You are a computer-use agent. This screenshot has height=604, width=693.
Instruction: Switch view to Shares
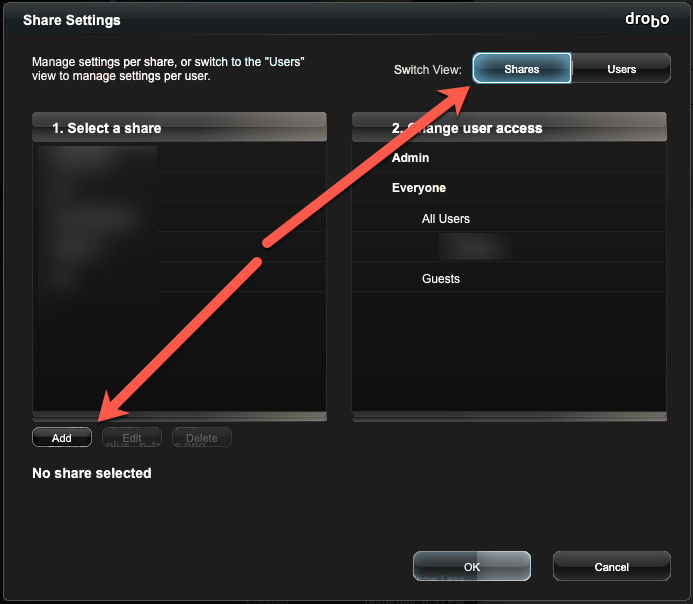(x=522, y=68)
